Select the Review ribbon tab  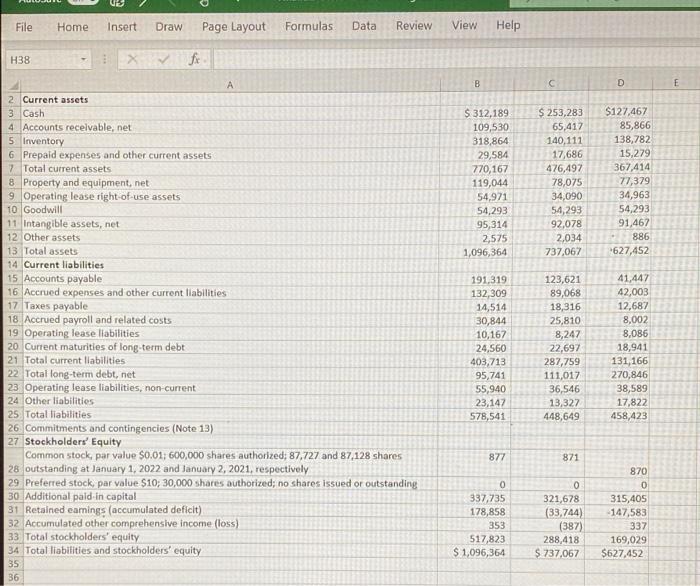(414, 26)
